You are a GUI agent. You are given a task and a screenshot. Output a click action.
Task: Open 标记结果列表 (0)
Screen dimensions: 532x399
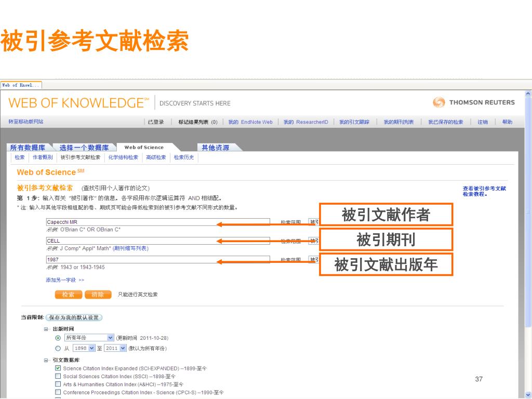[198, 122]
